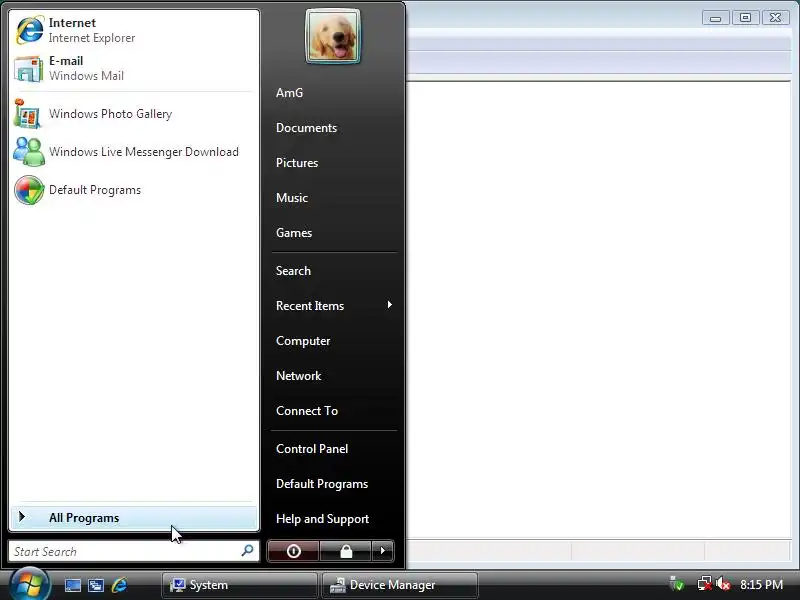Launch Internet Explorer from quick launch
Screen dimensions: 800x600
[x=119, y=585]
